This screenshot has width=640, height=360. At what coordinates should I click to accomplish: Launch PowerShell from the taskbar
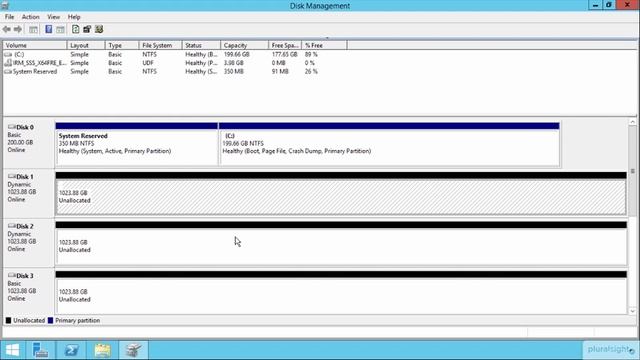71,350
